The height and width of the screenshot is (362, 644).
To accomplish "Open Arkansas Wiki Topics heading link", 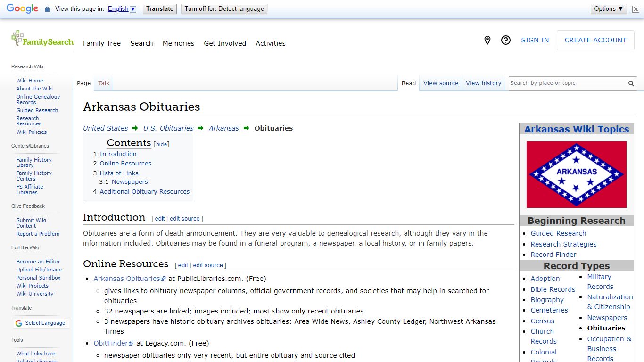I will click(x=577, y=129).
